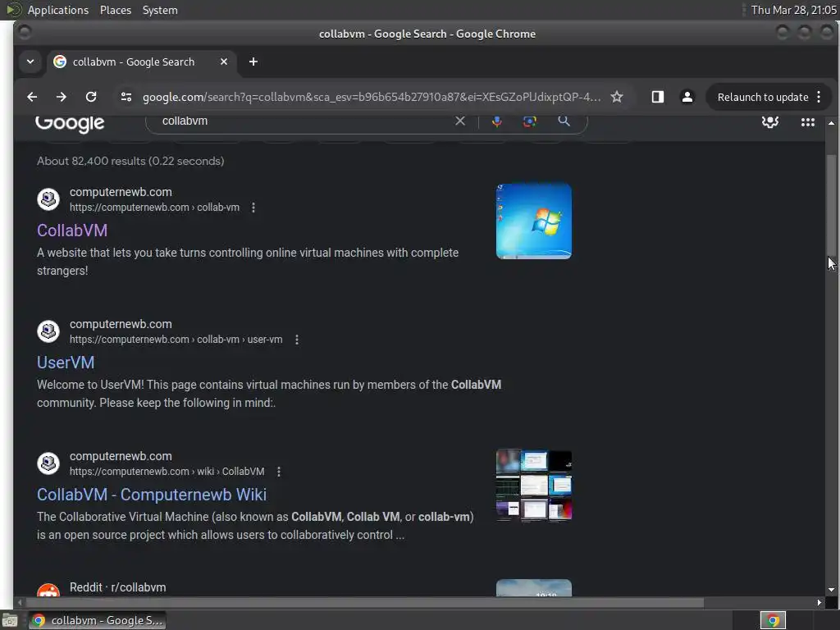The image size is (840, 630).
Task: Click the wiki screenshots collage thumbnail
Action: tap(533, 486)
